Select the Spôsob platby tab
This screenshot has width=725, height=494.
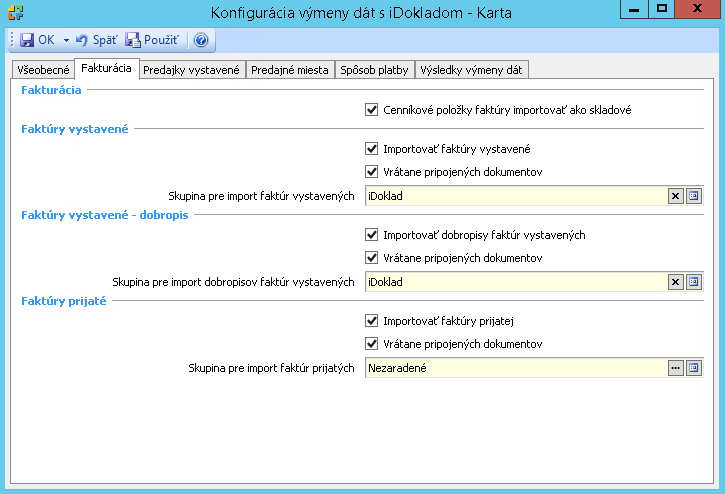(x=374, y=69)
